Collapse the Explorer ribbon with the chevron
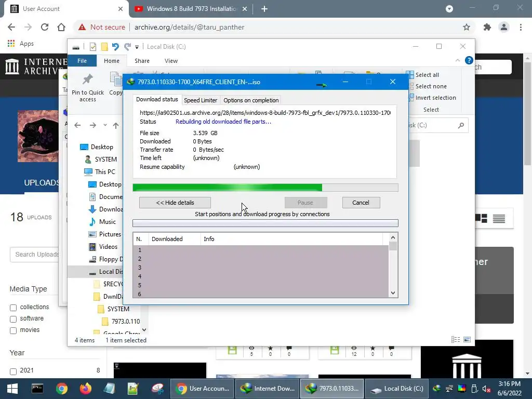 pyautogui.click(x=458, y=60)
